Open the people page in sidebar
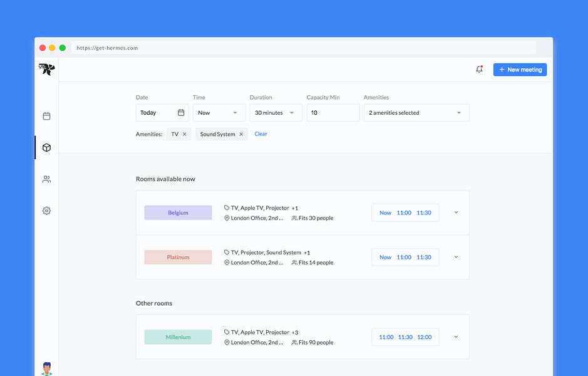 (46, 179)
